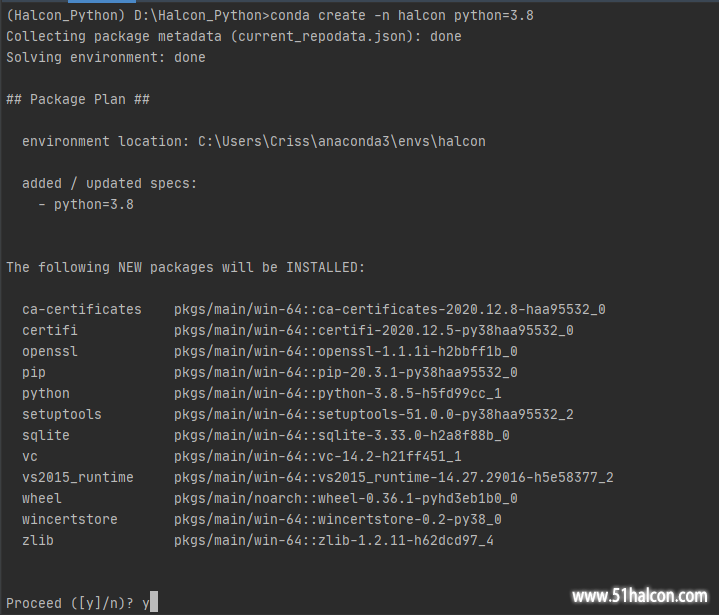The height and width of the screenshot is (615, 719).
Task: Click the zlib package entry
Action: click(258, 541)
